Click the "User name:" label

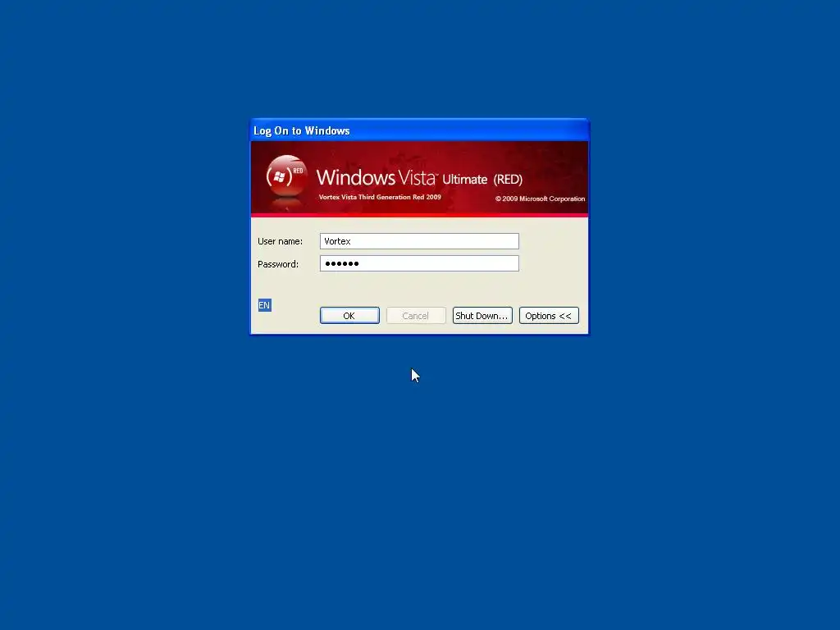click(x=280, y=242)
